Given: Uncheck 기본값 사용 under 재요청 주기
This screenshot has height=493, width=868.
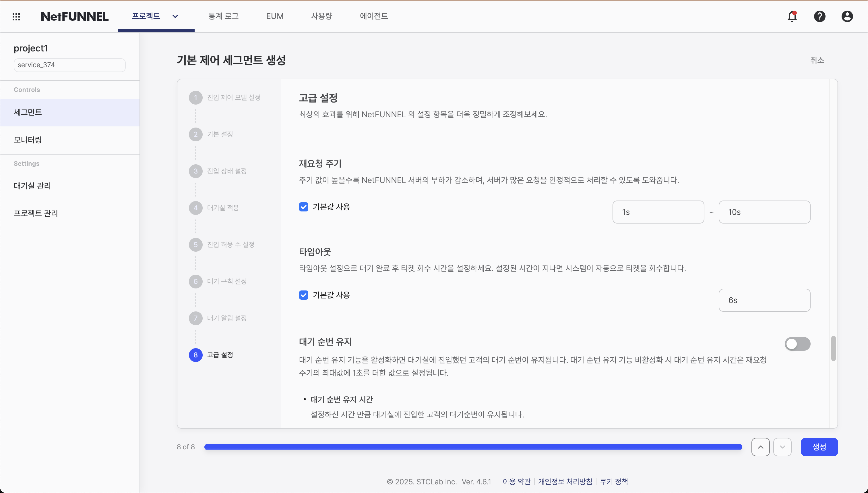Looking at the screenshot, I should coord(303,207).
